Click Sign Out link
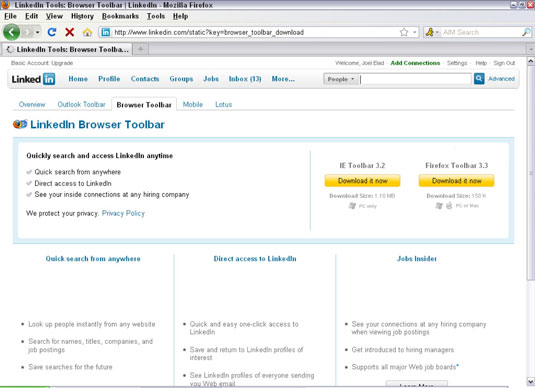The width and height of the screenshot is (535, 388). [504, 63]
